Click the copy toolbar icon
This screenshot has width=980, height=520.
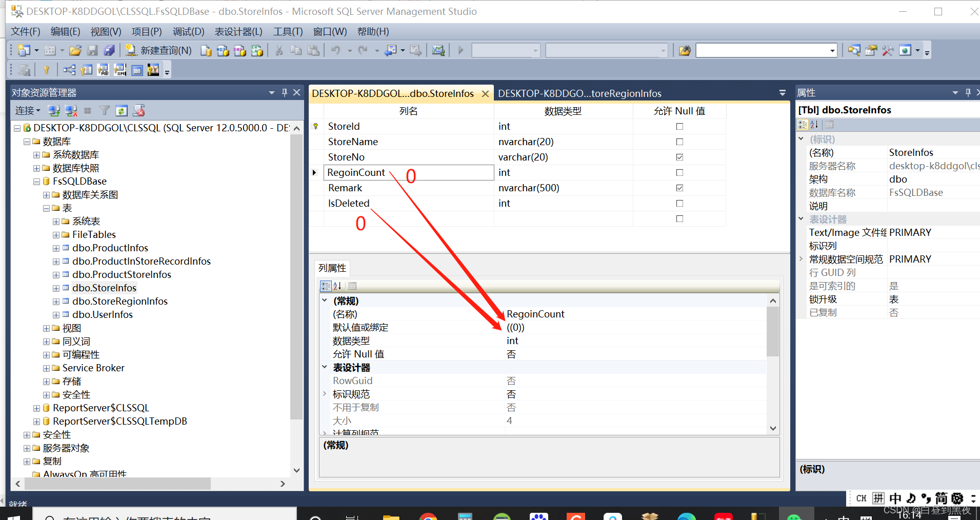[296, 50]
